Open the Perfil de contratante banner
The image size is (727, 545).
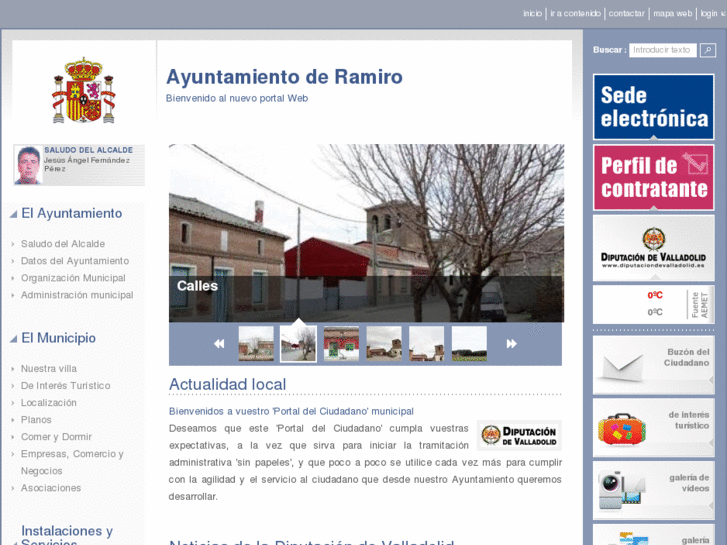[653, 177]
